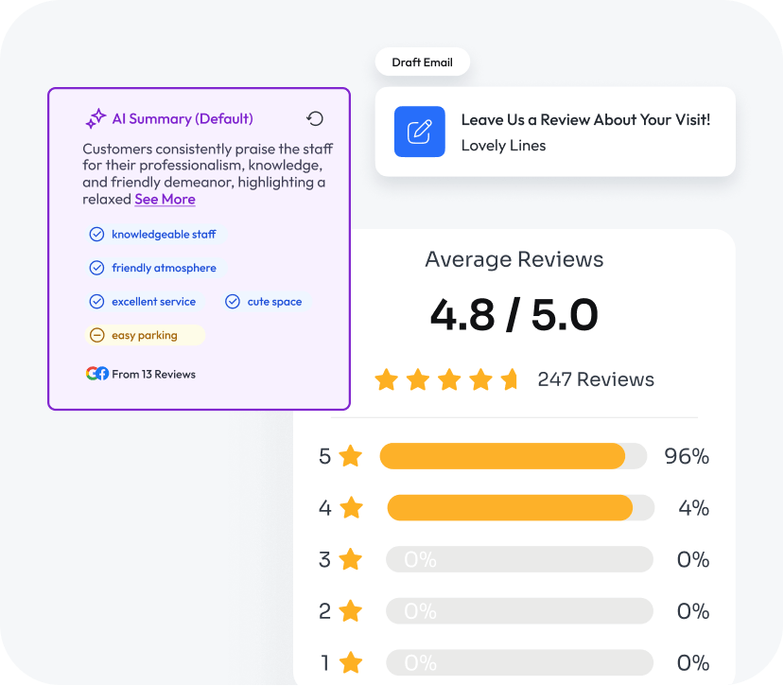Viewport: 784px width, 686px height.
Task: Click the star icon in the 1-star row
Action: point(351,662)
